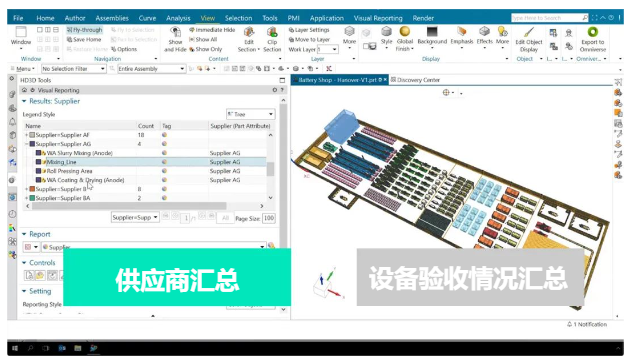Open the Edit Section tool

249,39
